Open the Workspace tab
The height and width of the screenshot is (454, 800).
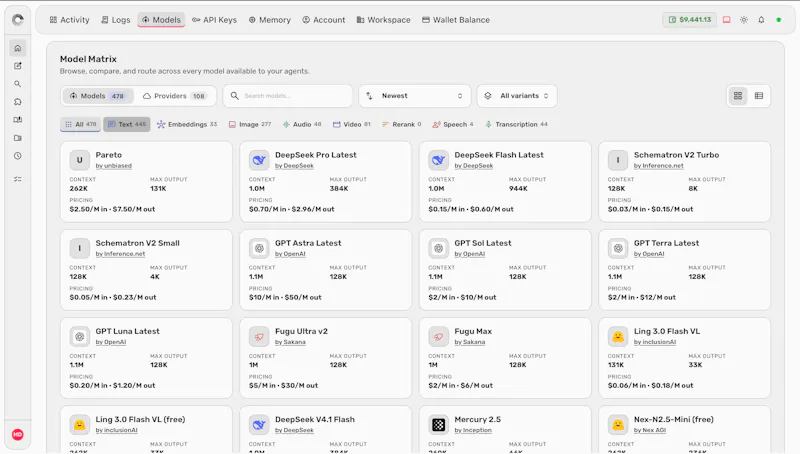click(383, 20)
